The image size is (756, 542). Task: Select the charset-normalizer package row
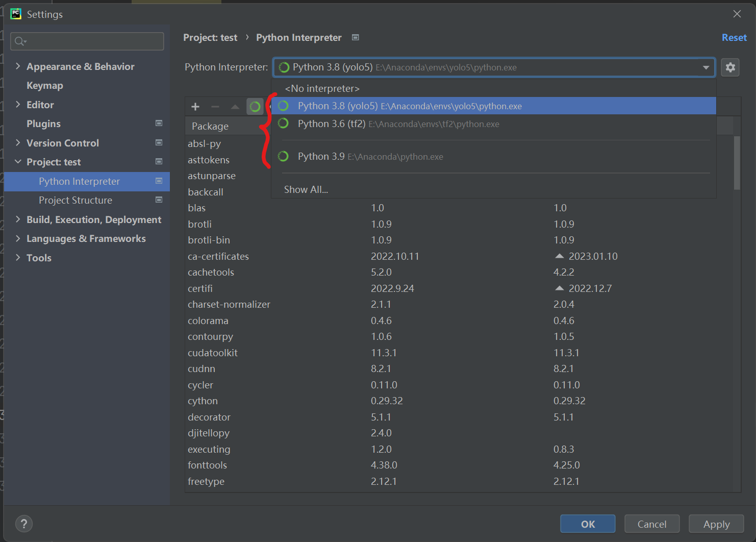(459, 304)
